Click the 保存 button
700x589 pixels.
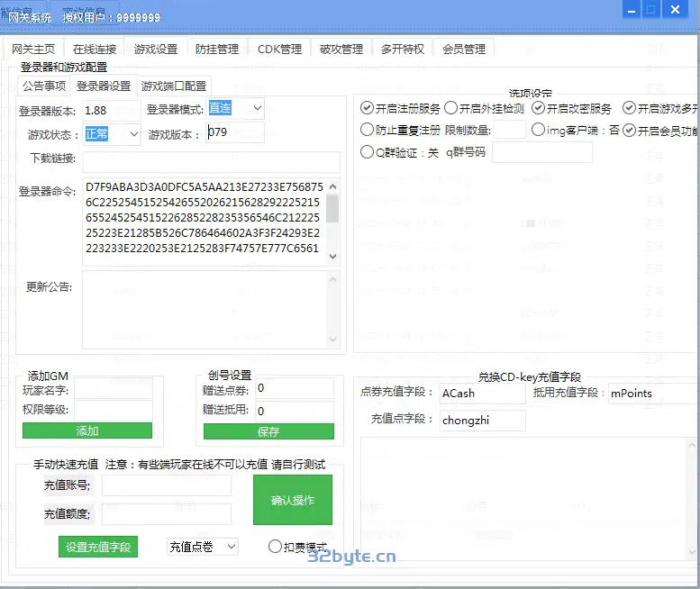[268, 431]
